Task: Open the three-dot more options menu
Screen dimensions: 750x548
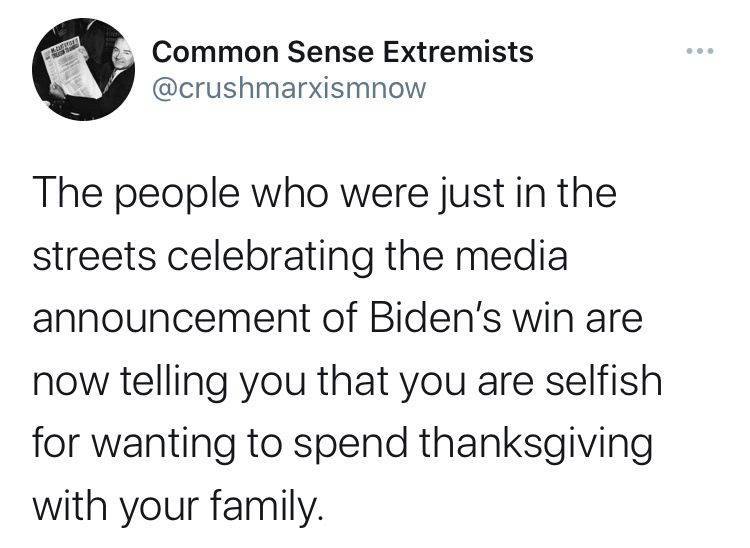Action: tap(700, 51)
